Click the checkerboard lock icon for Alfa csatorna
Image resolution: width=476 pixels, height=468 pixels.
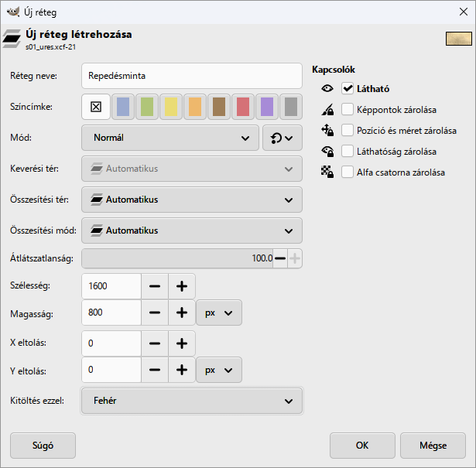327,172
